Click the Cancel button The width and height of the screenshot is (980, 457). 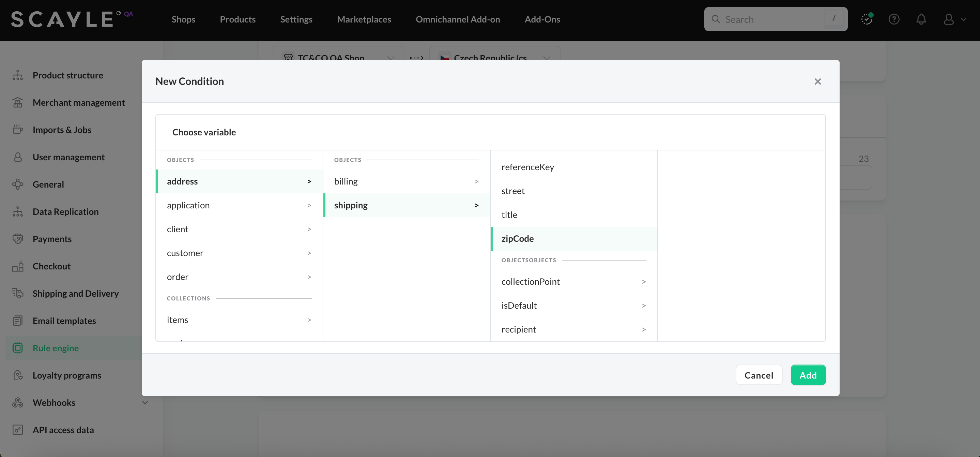759,375
